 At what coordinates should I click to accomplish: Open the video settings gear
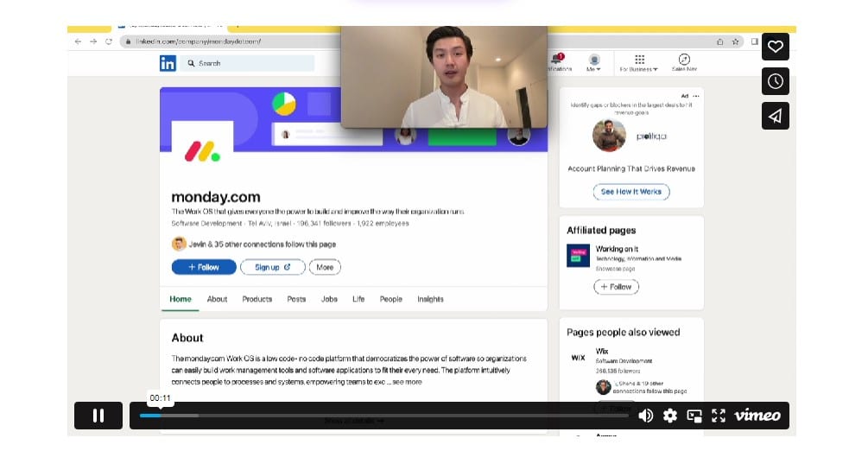tap(669, 416)
